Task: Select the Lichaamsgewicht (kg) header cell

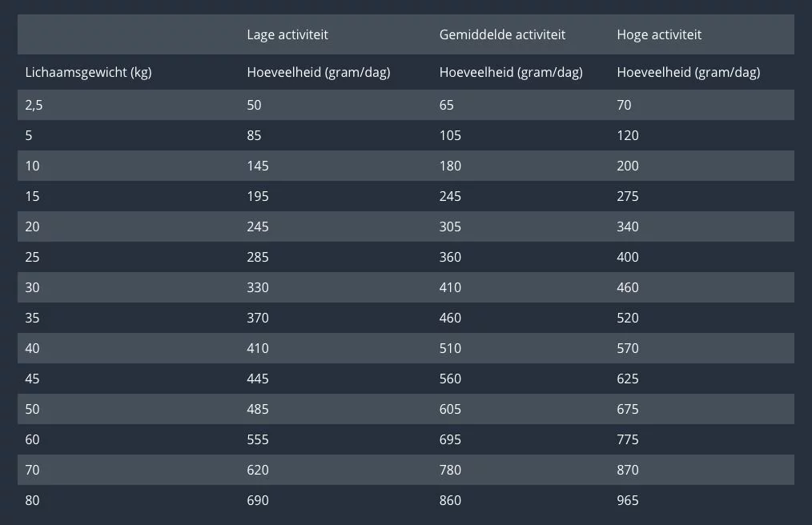Action: click(x=88, y=73)
